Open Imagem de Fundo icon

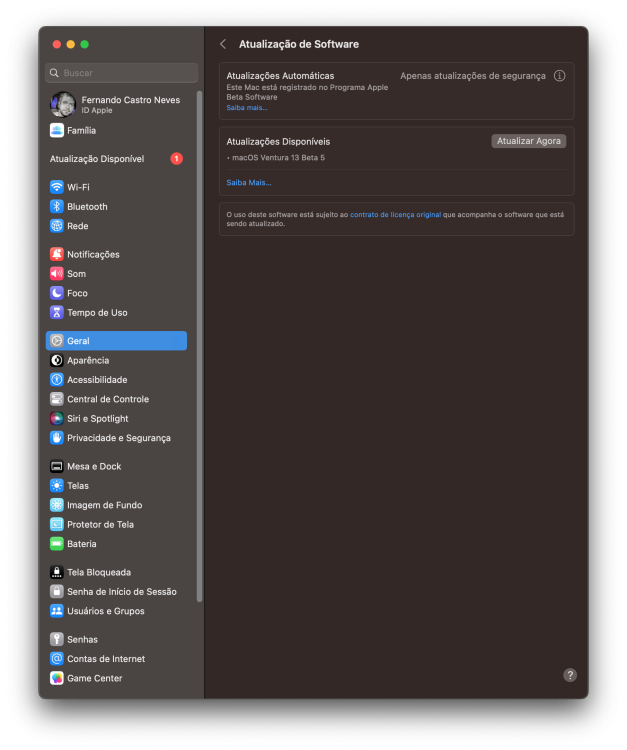(x=56, y=505)
